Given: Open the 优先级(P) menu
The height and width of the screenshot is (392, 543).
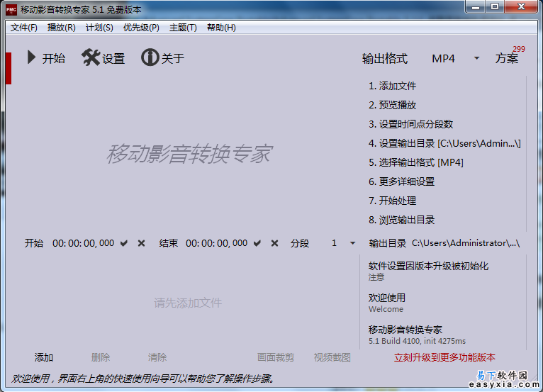Looking at the screenshot, I should [141, 28].
